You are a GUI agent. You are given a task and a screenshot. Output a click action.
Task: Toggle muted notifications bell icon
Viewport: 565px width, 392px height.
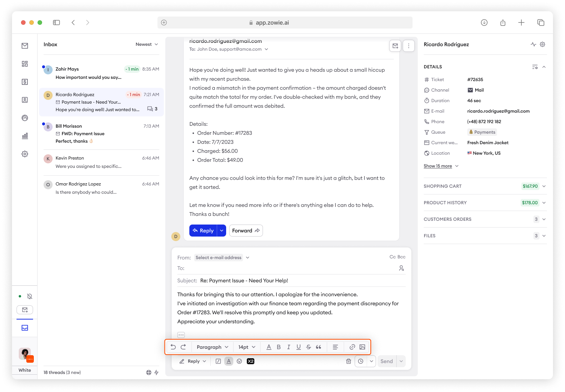(30, 296)
